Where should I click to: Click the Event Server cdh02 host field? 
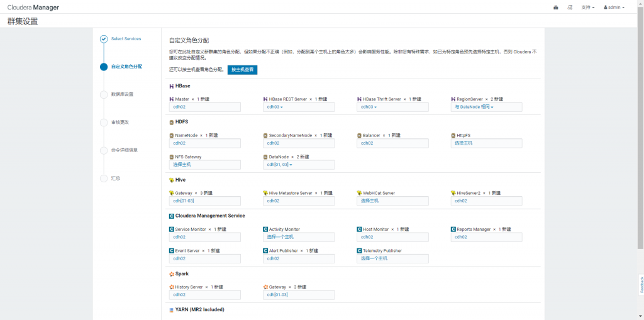tap(205, 259)
